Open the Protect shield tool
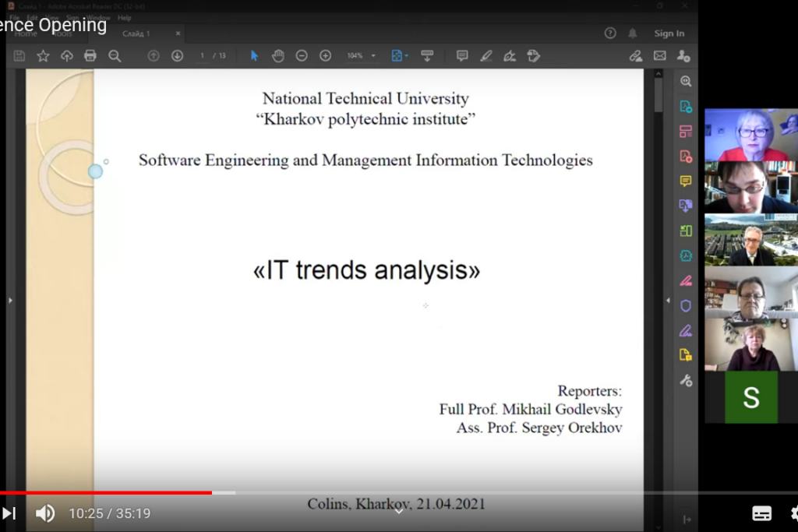The height and width of the screenshot is (532, 798). coord(686,305)
